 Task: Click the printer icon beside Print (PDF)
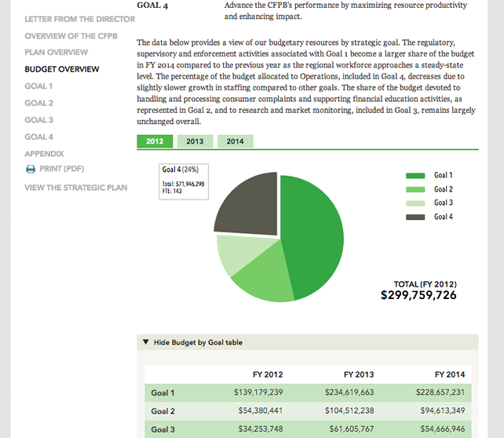pyautogui.click(x=31, y=169)
